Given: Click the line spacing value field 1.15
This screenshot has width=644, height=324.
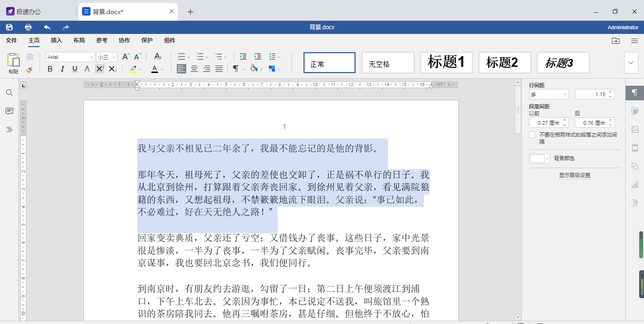Looking at the screenshot, I should tap(591, 95).
